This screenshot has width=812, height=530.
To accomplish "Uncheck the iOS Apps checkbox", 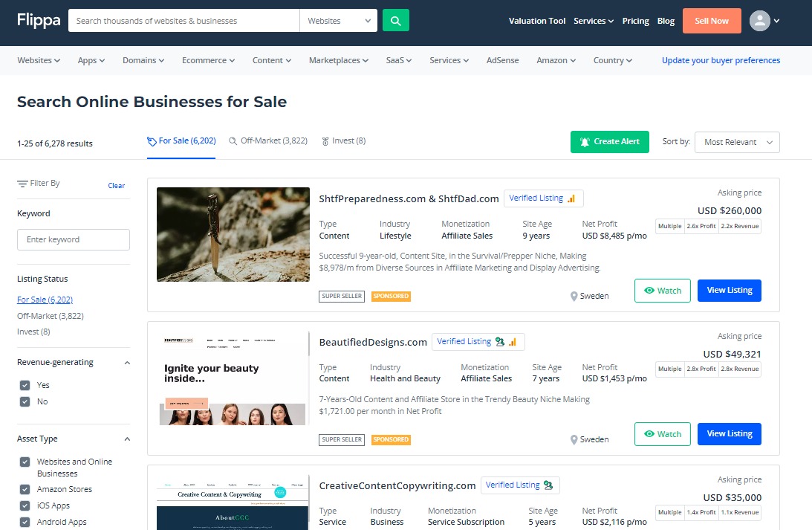I will pos(25,505).
